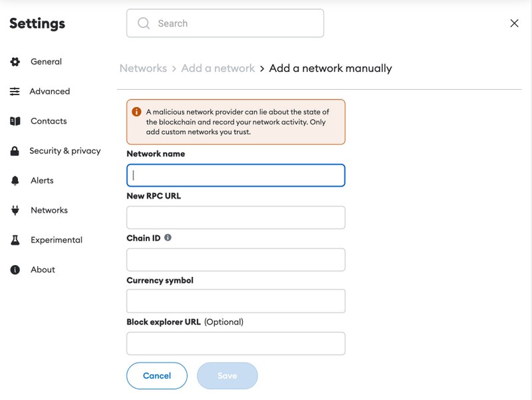The image size is (532, 400).
Task: Click the Experimental flask icon
Action: [15, 240]
